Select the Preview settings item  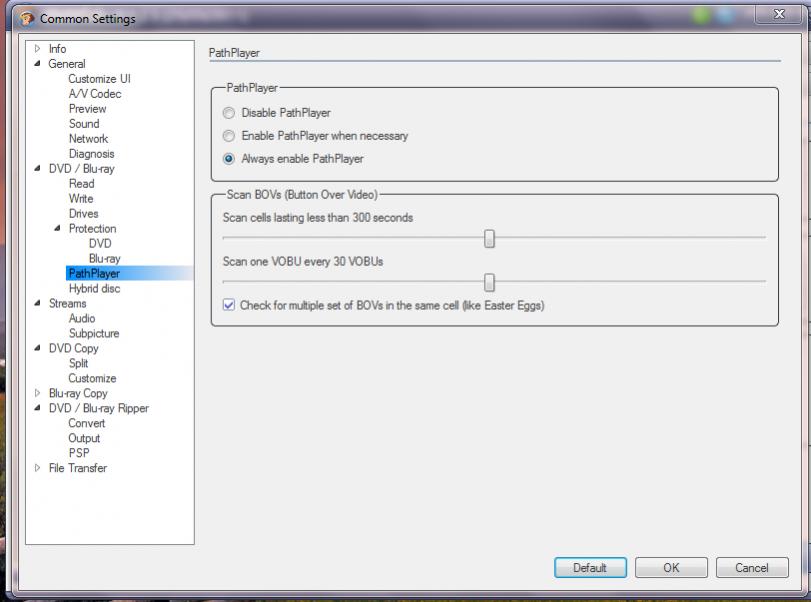(87, 109)
